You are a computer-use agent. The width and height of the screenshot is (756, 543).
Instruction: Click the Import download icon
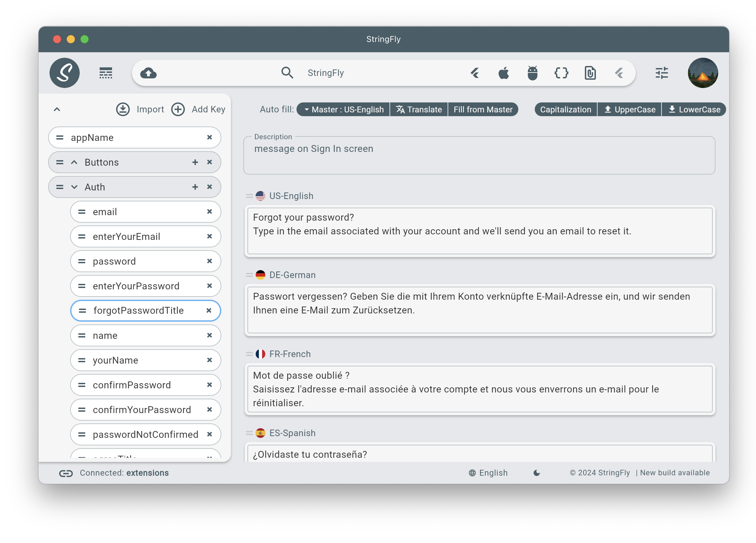tap(123, 109)
